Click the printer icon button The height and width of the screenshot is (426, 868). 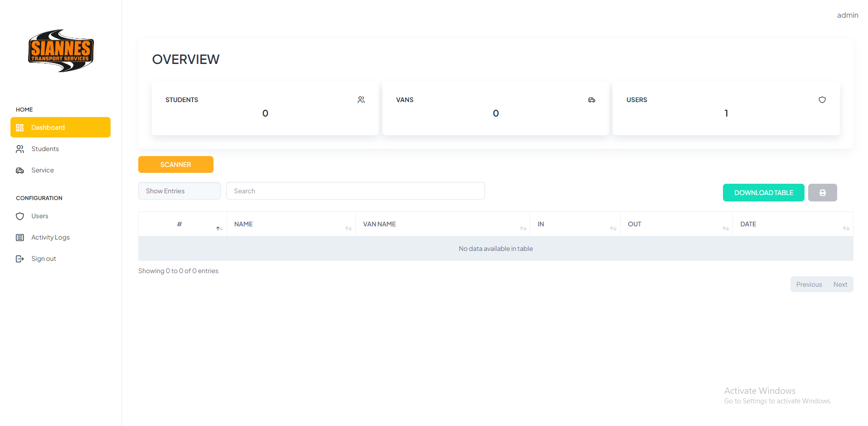822,193
